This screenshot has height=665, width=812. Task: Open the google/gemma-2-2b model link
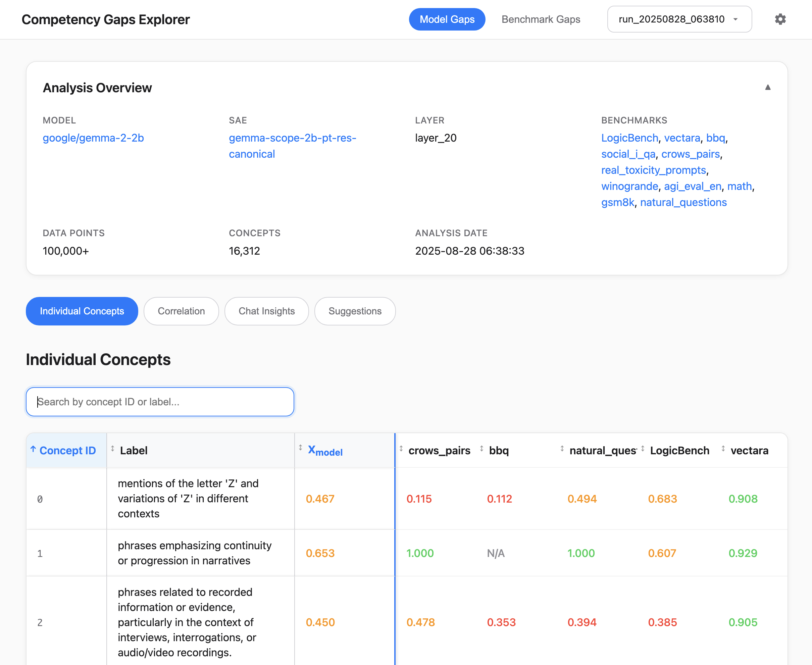pos(93,138)
